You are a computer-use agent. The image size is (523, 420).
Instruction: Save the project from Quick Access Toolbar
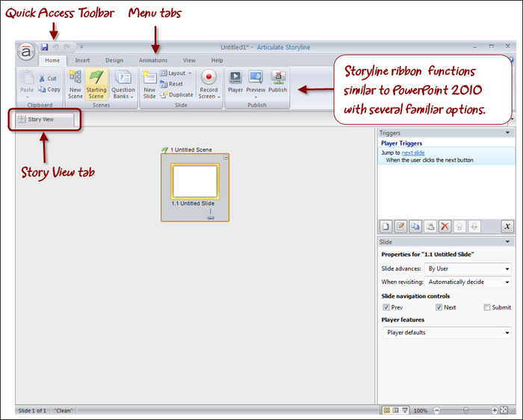pyautogui.click(x=44, y=47)
